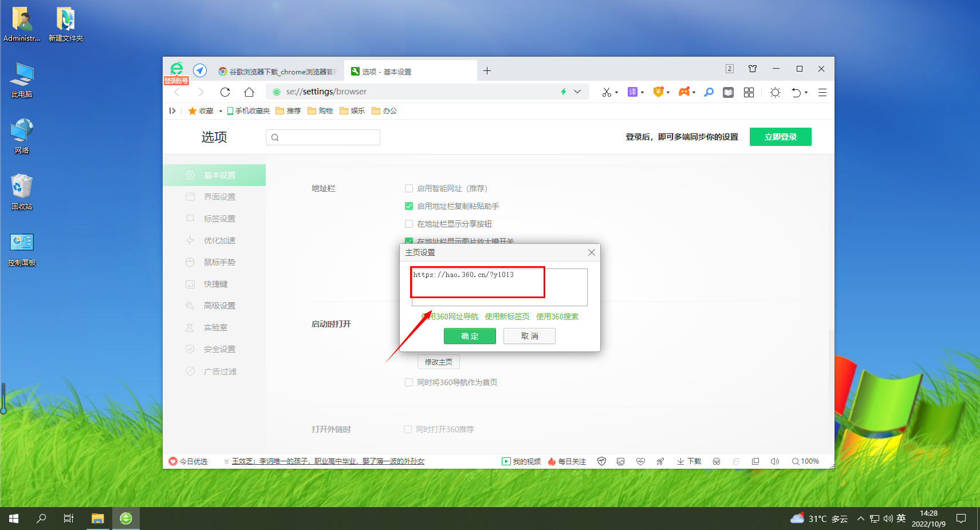Click the status bar volume icon

[775, 461]
